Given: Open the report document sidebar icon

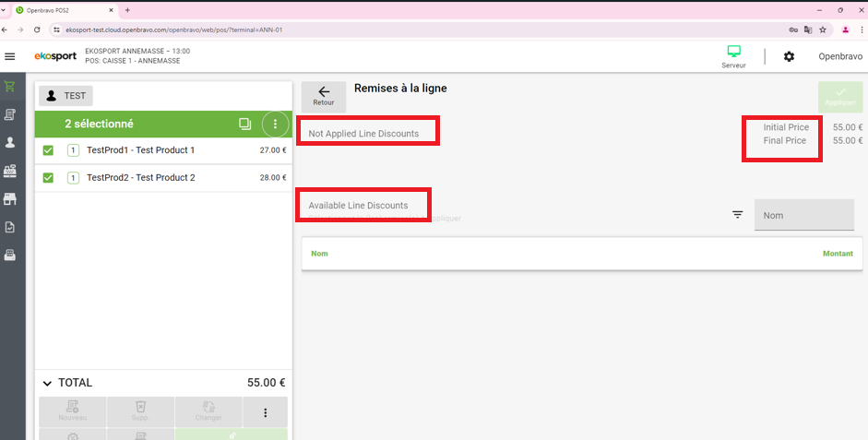Looking at the screenshot, I should [x=9, y=228].
